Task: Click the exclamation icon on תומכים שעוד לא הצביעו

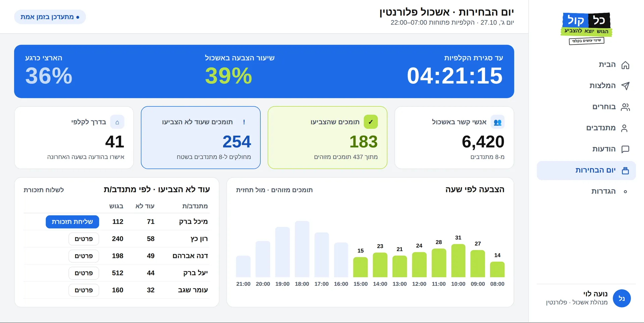Action: click(x=244, y=122)
